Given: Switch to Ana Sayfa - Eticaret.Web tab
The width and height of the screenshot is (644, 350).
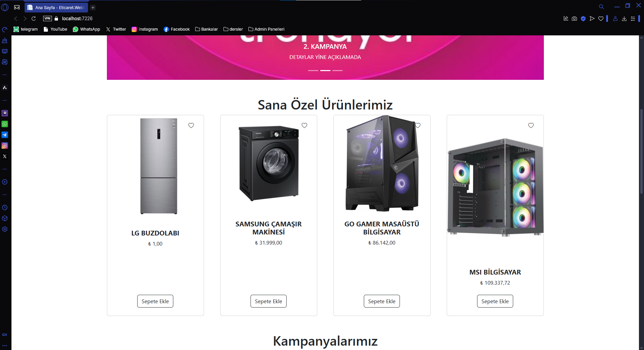Looking at the screenshot, I should tap(56, 7).
